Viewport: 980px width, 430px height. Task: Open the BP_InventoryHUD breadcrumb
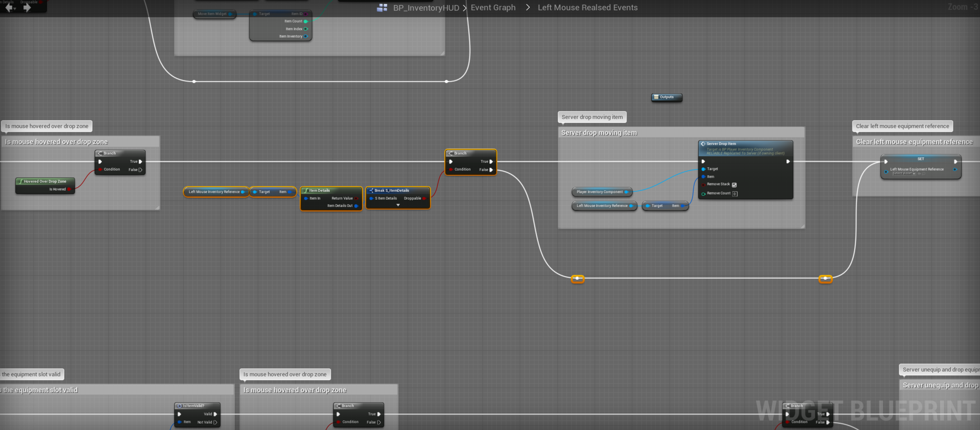426,8
